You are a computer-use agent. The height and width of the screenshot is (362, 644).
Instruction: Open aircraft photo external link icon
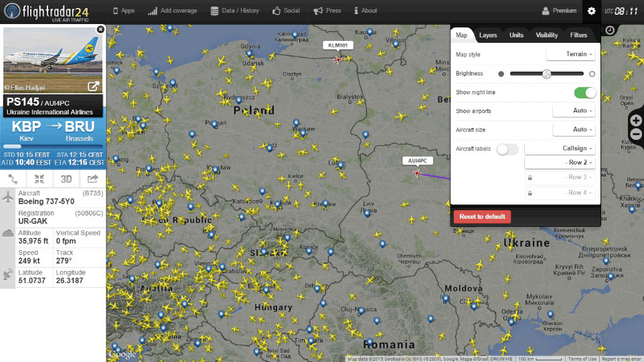[x=93, y=86]
